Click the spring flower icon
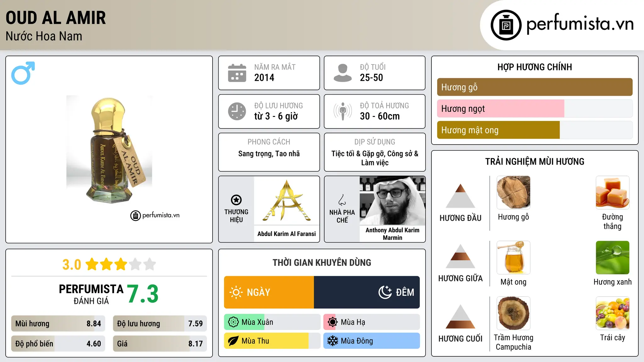This screenshot has width=644, height=362. point(233,322)
